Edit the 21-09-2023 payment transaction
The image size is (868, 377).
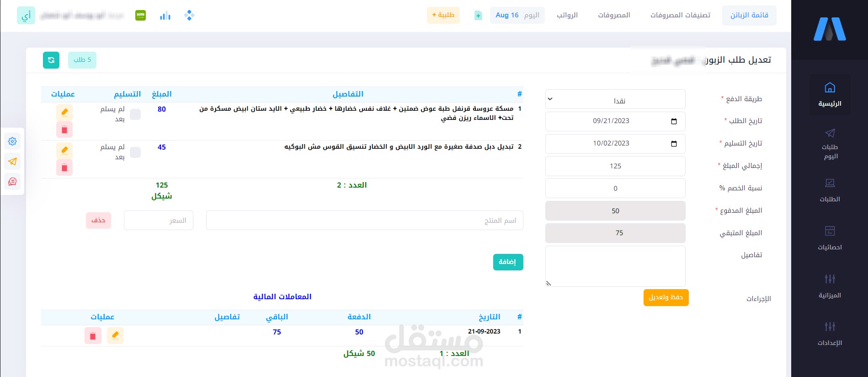(115, 335)
